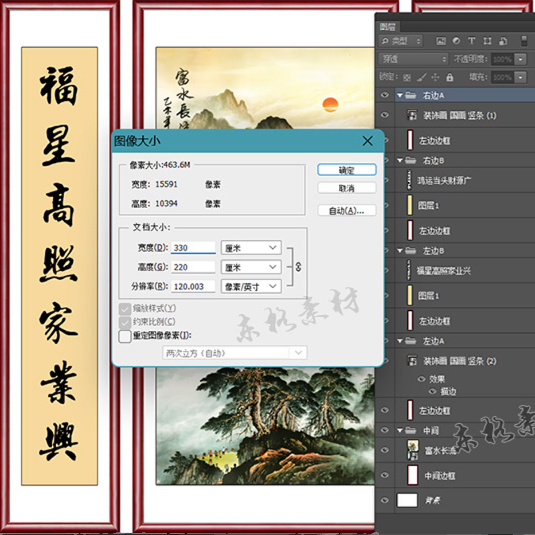Click the 不透明度 100% value field
This screenshot has height=535, width=535.
pos(503,59)
